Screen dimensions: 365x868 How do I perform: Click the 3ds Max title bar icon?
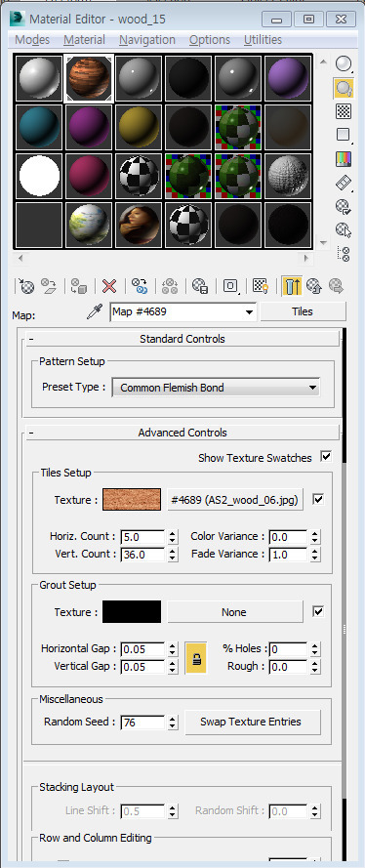(18, 19)
